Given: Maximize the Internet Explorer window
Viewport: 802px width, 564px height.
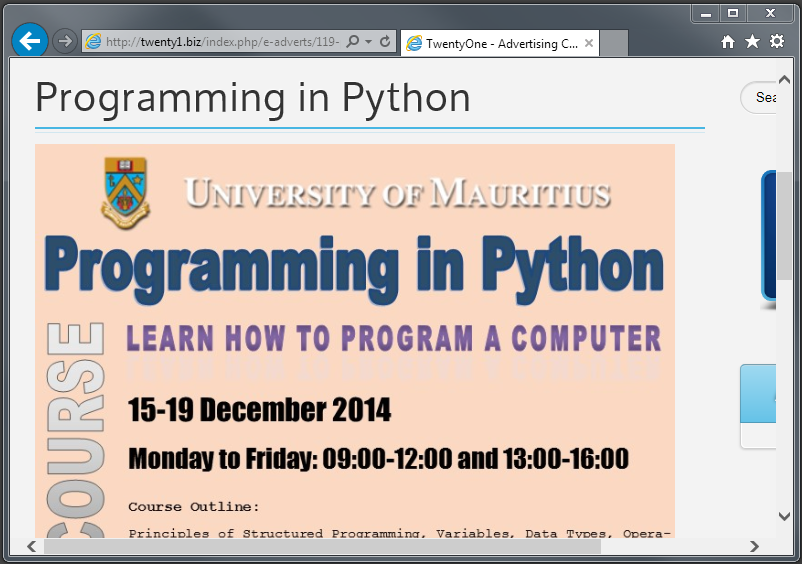Looking at the screenshot, I should click(x=733, y=14).
